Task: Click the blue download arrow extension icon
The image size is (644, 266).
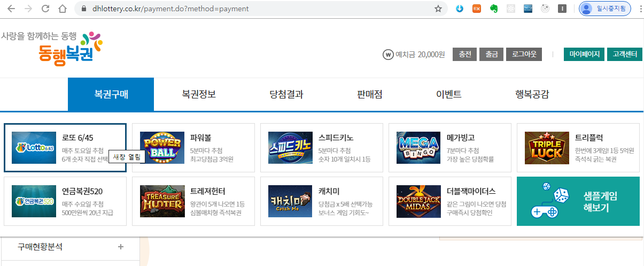Action: tap(459, 9)
